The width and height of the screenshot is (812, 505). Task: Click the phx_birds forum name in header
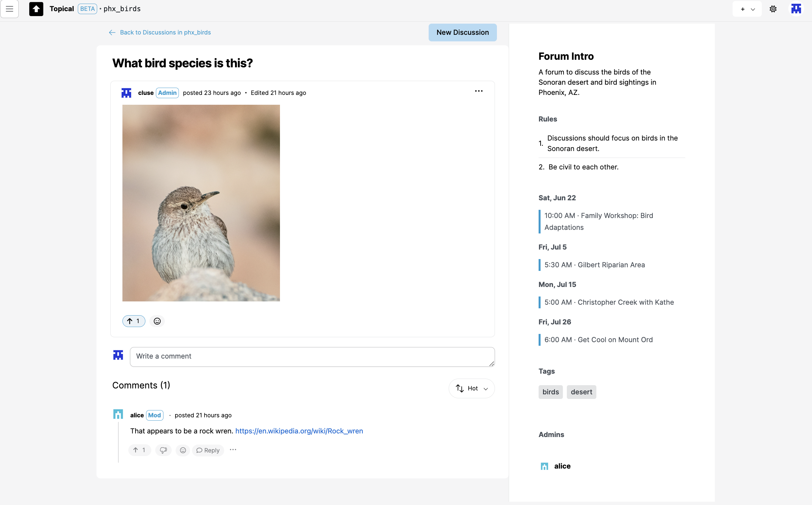[x=122, y=9]
